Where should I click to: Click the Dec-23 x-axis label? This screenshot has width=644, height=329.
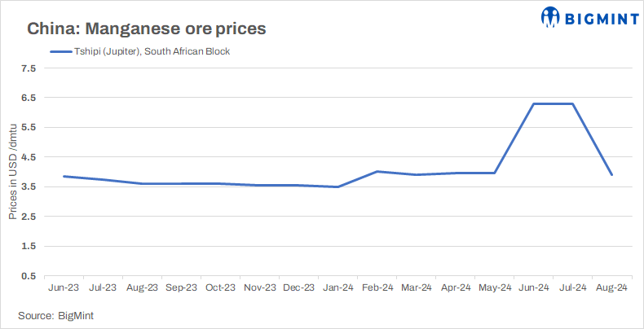[x=298, y=287]
